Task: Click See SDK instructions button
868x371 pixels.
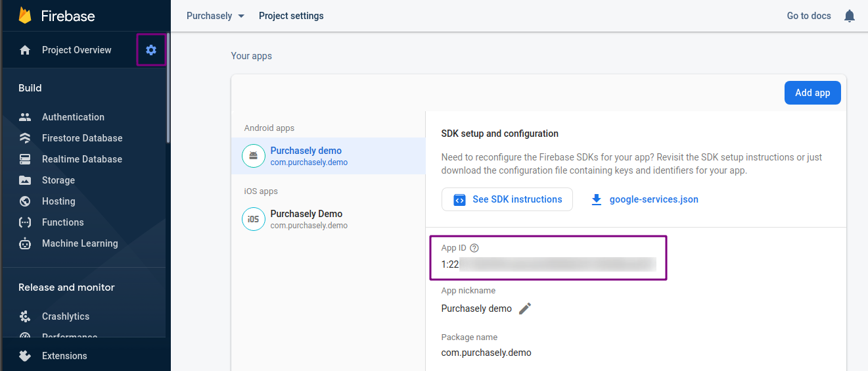Action: coord(507,199)
